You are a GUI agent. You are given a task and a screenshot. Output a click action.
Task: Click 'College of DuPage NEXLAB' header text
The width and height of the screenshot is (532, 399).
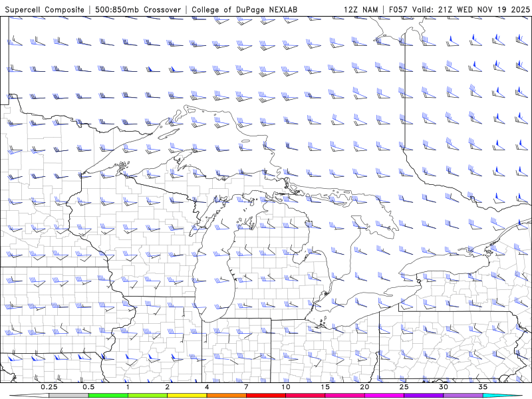click(244, 9)
